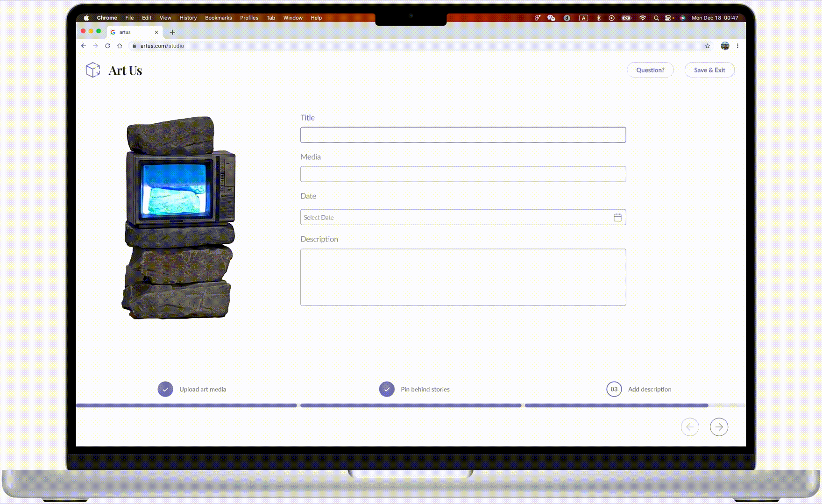Open the Chrome File menu
Viewport: 822px width, 504px height.
[x=129, y=18]
